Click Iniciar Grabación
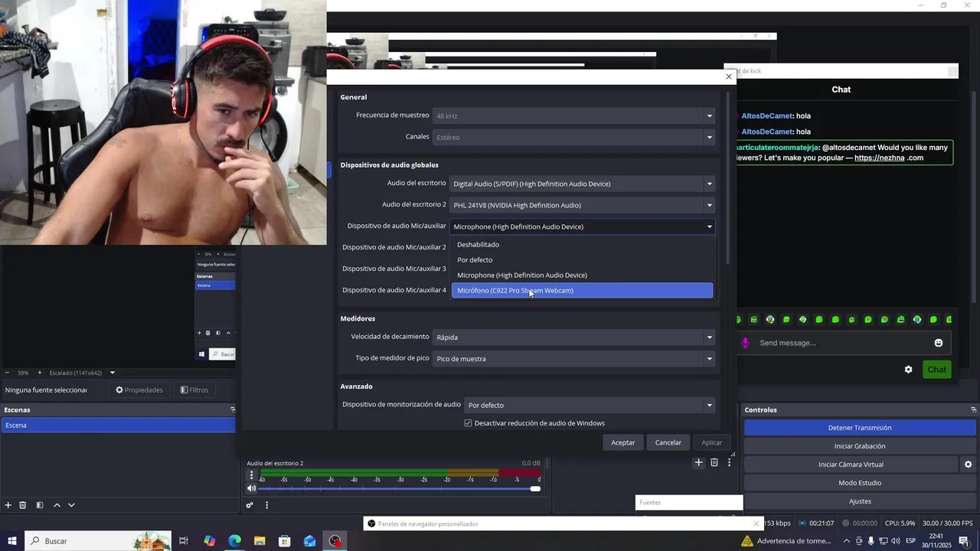 click(860, 446)
